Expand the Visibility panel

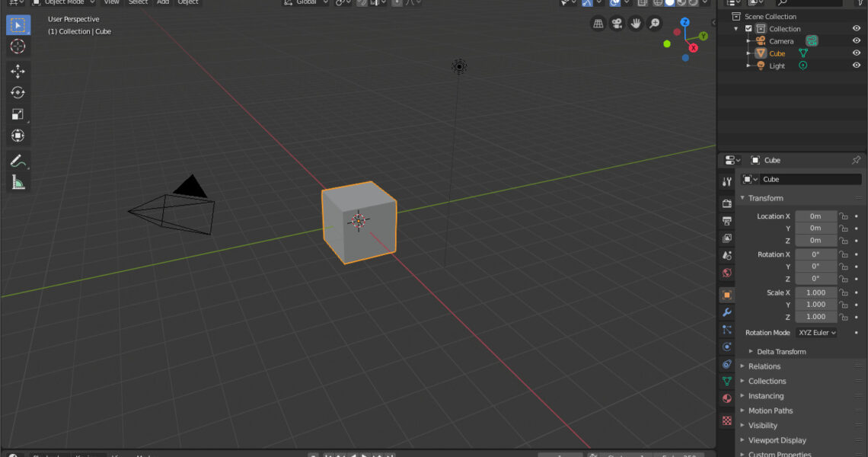[x=762, y=426]
